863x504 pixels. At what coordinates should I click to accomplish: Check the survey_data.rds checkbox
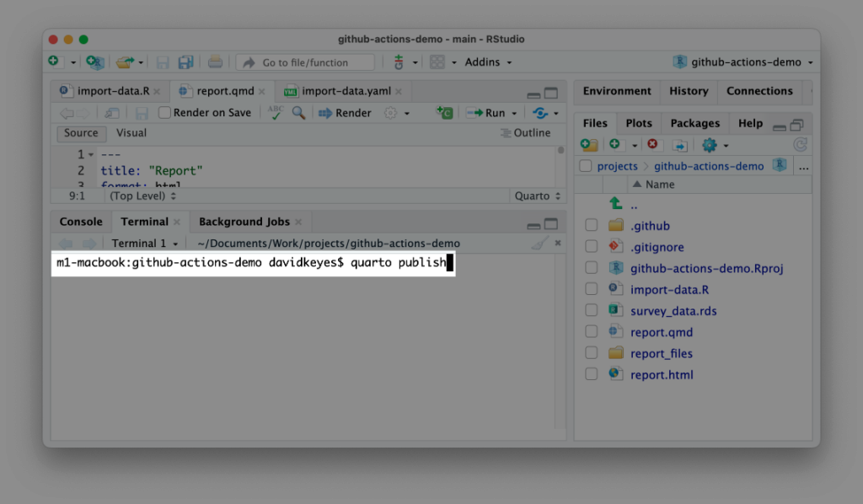591,310
